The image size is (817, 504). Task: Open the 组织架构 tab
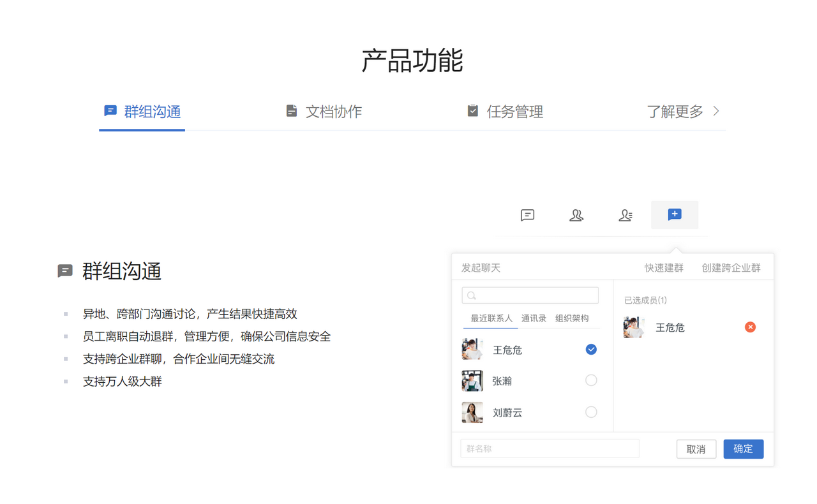point(572,318)
